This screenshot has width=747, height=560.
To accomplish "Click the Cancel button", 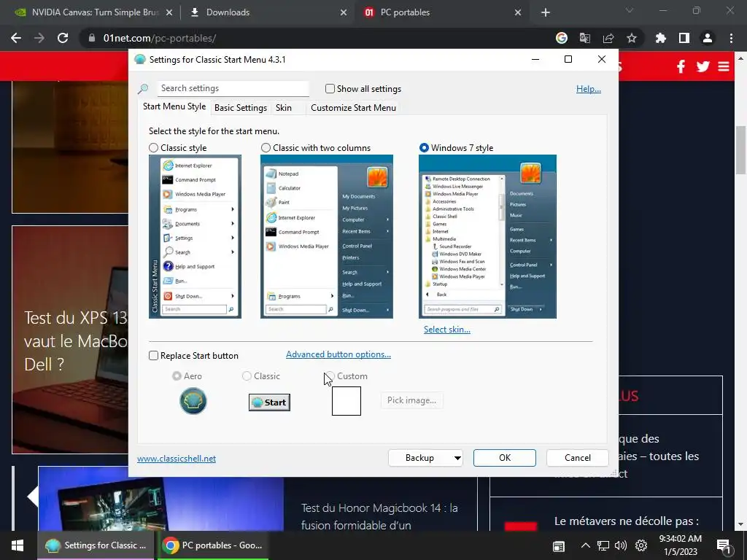I will pos(578,458).
